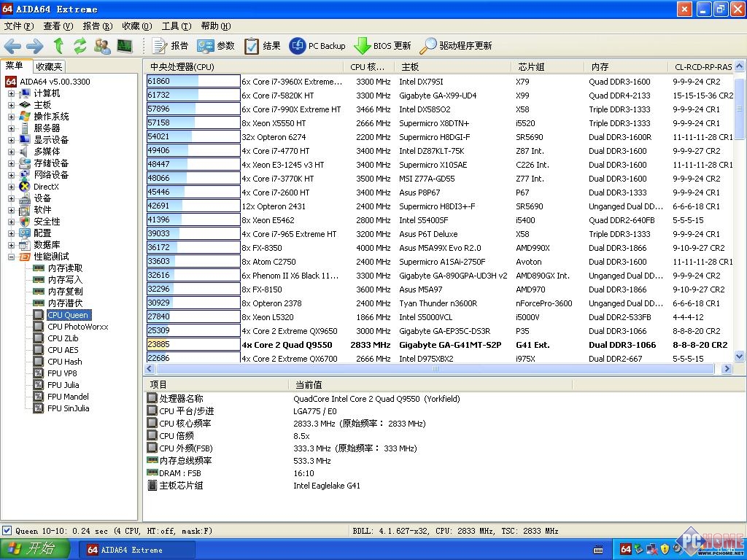
Task: Select the FPU Mandel benchmark
Action: (68, 397)
